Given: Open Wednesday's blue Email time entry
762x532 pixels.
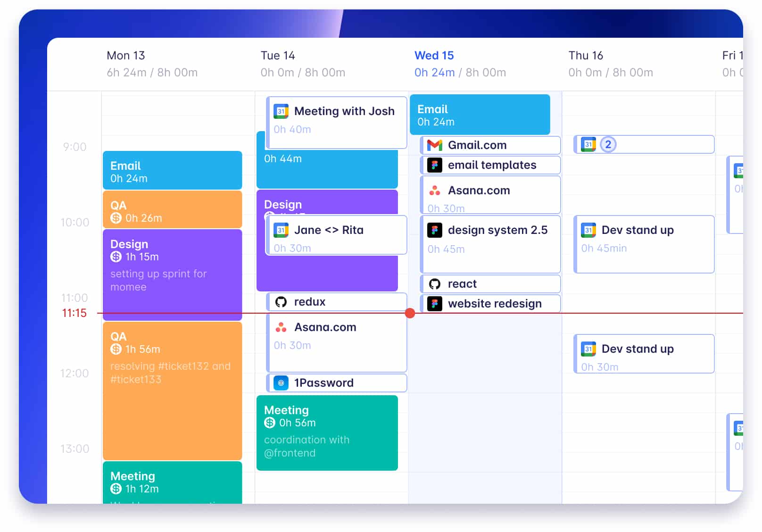Looking at the screenshot, I should pos(480,115).
